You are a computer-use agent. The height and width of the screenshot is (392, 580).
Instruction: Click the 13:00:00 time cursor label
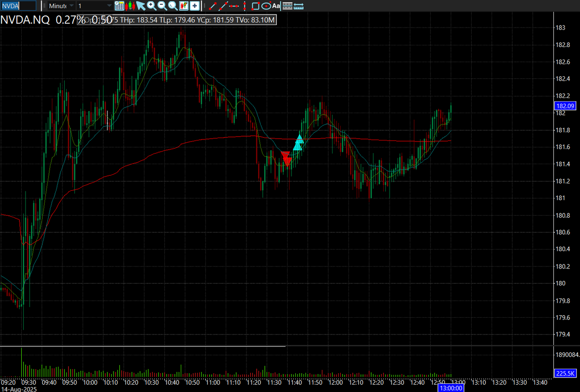[x=450, y=388]
